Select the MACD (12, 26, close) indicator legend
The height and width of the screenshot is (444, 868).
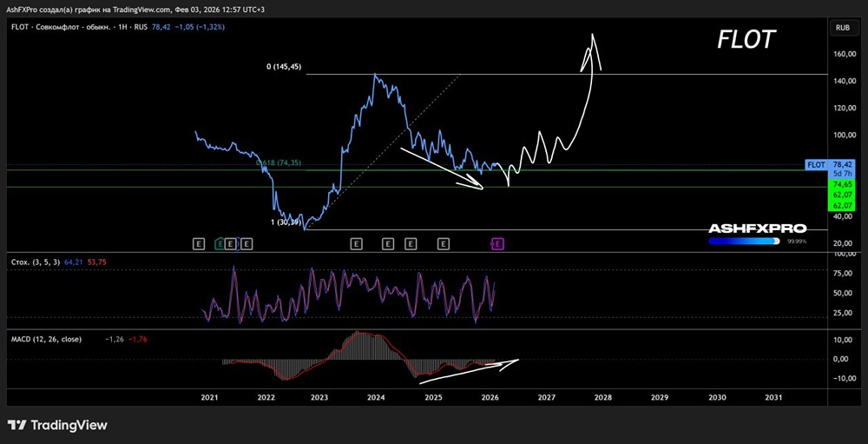coord(47,339)
